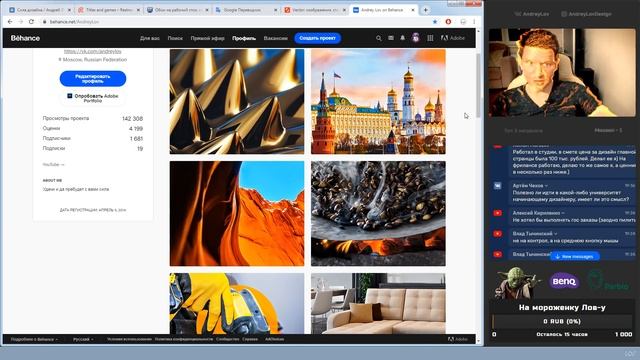This screenshot has width=640, height=360.
Task: Click the Условия использования footer link
Action: coord(129,339)
